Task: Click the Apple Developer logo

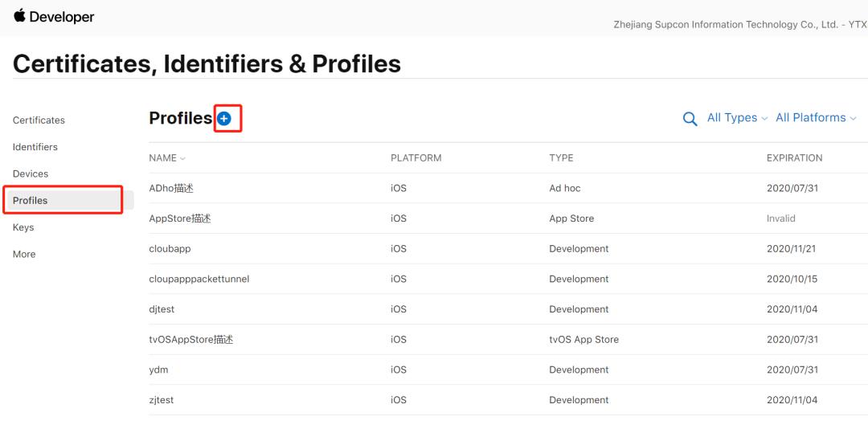Action: click(54, 16)
